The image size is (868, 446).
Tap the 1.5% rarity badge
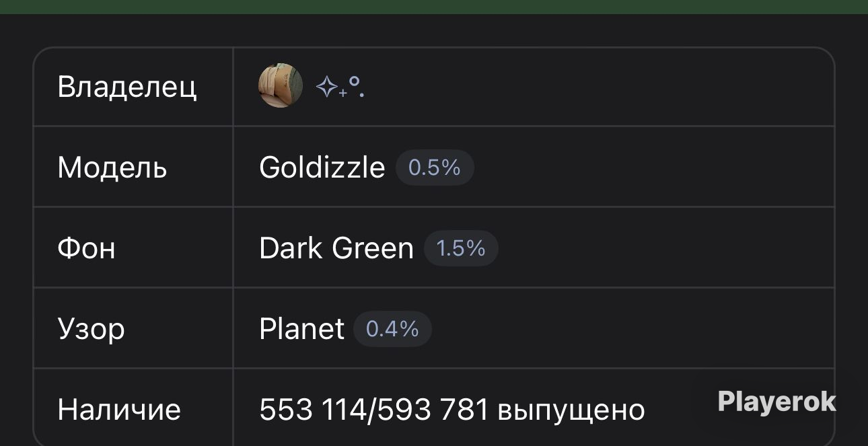tap(461, 248)
